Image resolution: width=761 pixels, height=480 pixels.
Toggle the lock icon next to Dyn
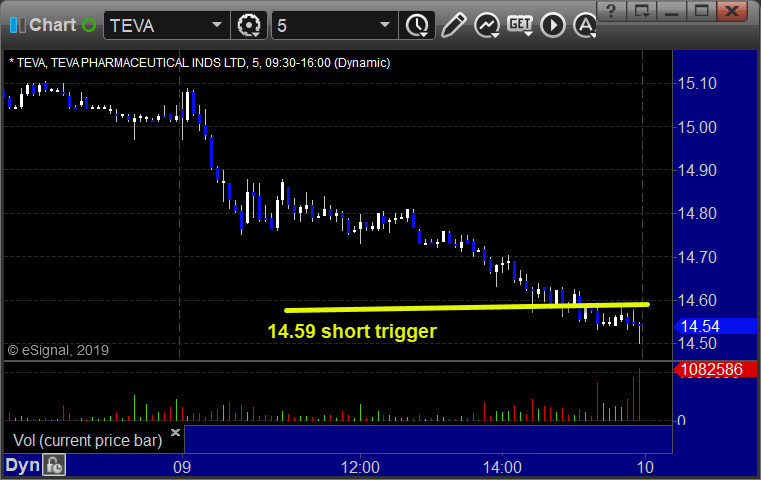coord(54,465)
